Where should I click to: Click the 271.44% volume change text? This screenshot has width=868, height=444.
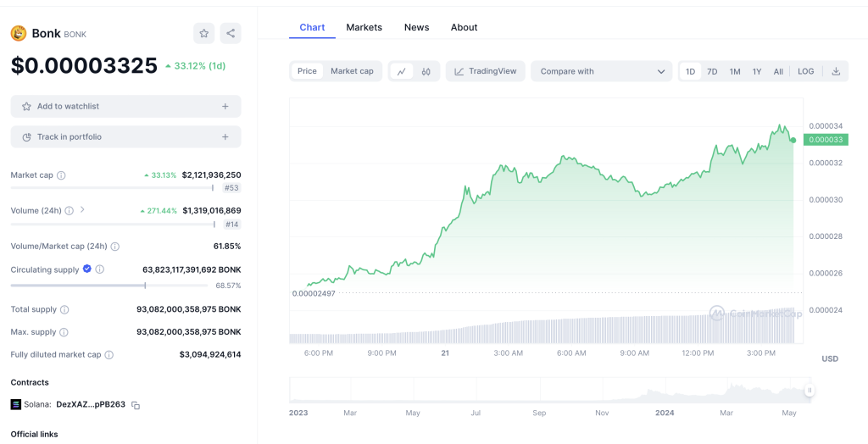coord(159,211)
